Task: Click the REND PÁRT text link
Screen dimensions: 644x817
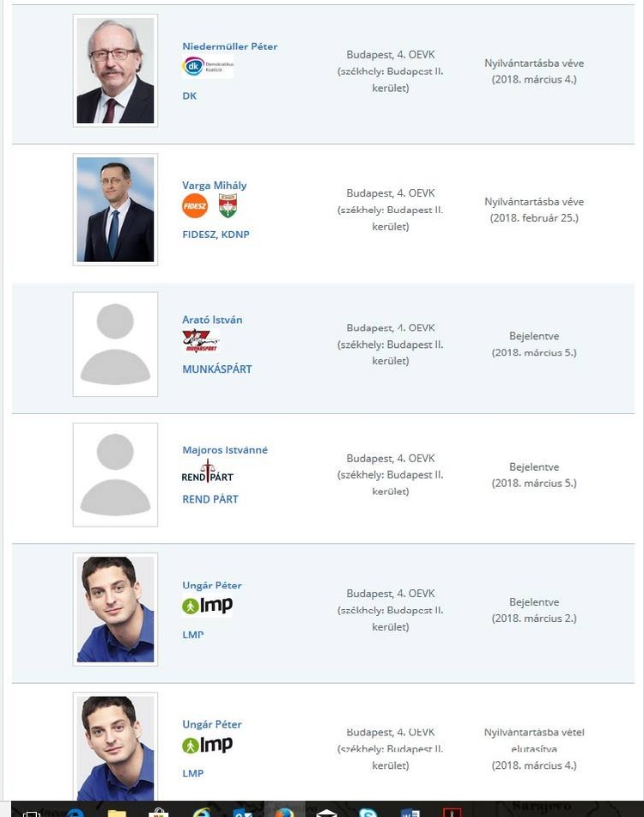Action: [210, 499]
